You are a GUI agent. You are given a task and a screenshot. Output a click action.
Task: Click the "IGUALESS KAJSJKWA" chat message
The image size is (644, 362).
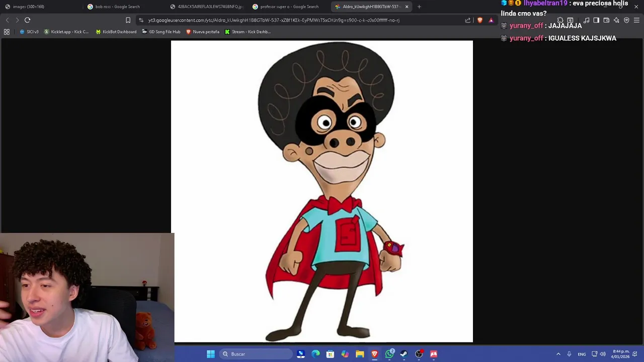point(582,38)
